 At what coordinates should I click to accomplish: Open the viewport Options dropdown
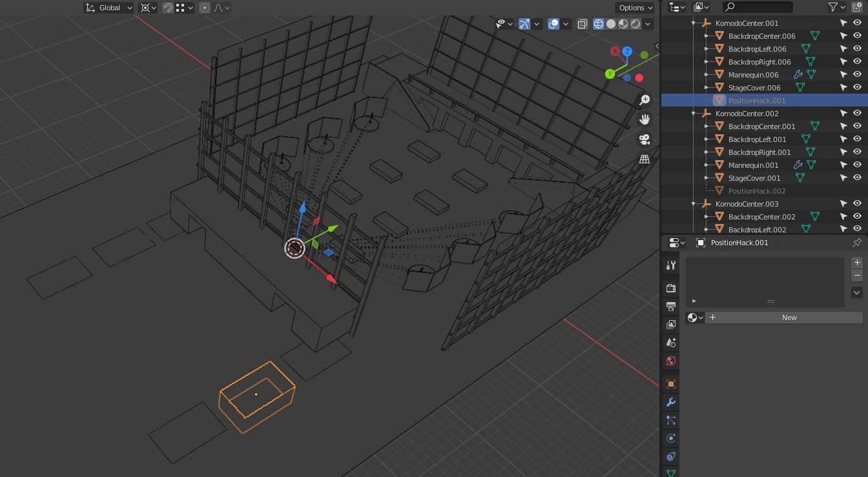coord(635,8)
